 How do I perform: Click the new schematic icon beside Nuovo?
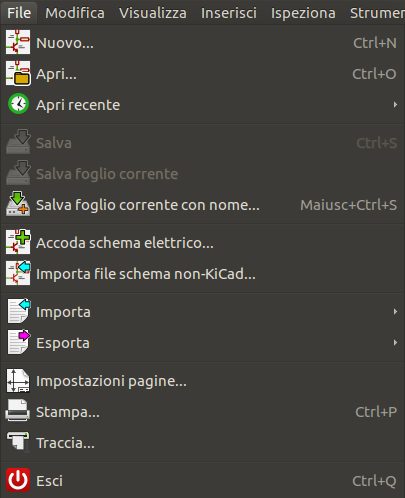pyautogui.click(x=18, y=42)
